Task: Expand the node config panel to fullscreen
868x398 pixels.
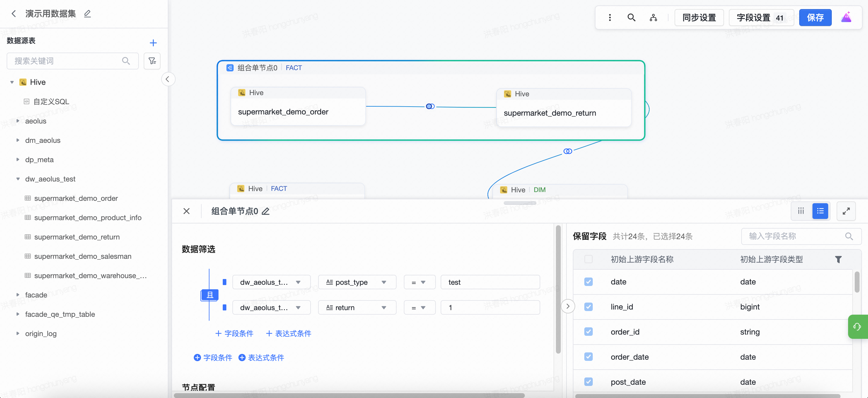Action: (846, 211)
